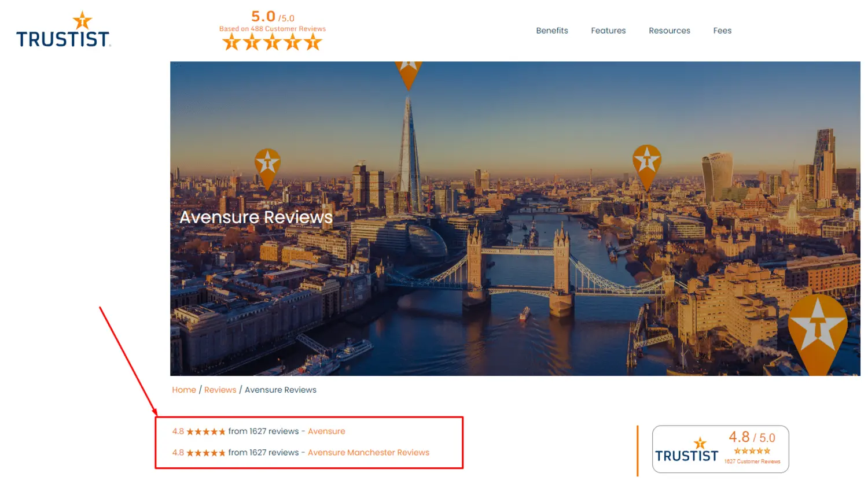Click Reviews in the breadcrumb trail
The height and width of the screenshot is (484, 868).
pyautogui.click(x=220, y=389)
